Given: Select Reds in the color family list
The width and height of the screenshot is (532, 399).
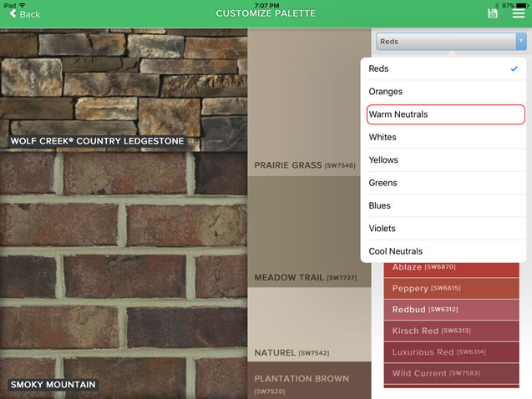Looking at the screenshot, I should [443, 68].
